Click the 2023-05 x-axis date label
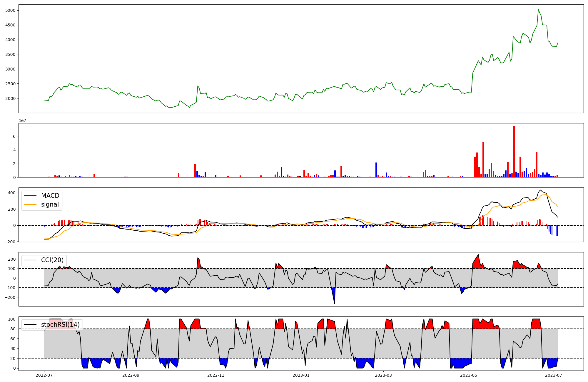 (x=468, y=375)
